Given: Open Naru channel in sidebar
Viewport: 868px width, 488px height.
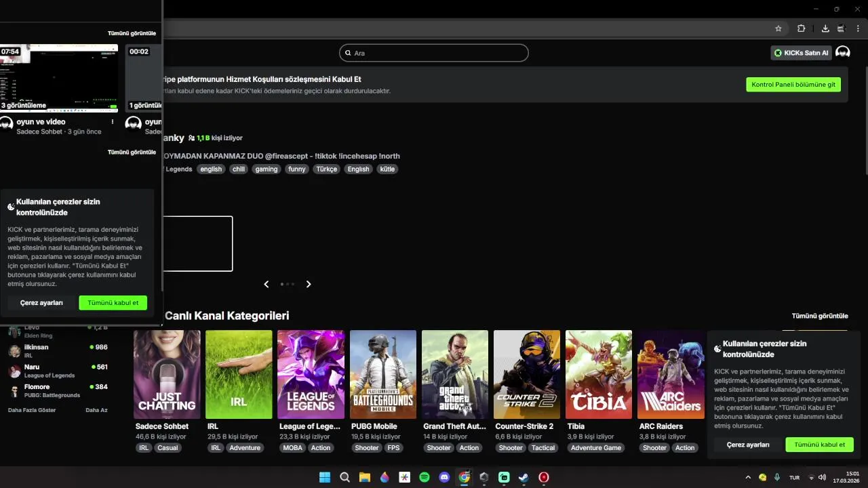Looking at the screenshot, I should (58, 371).
